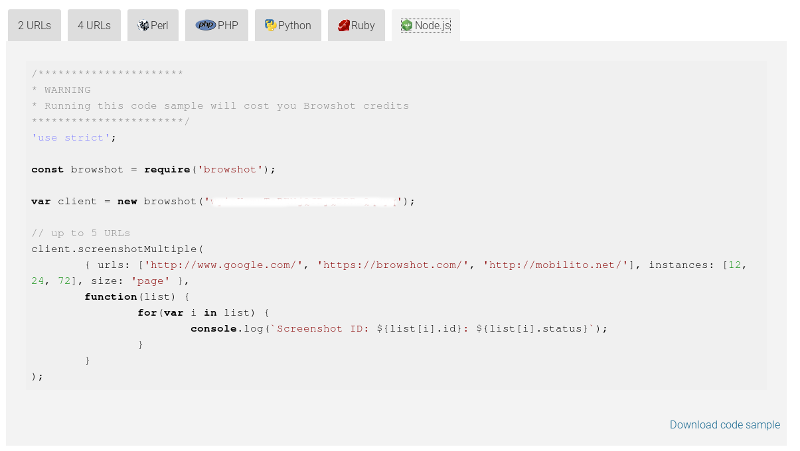Click the Perl camel icon
Image resolution: width=800 pixels, height=451 pixels.
click(143, 25)
